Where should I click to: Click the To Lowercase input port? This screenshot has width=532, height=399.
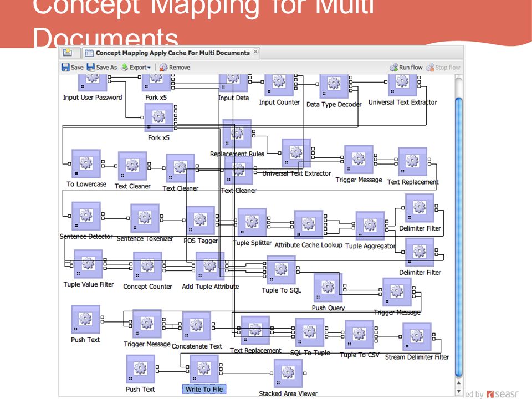69,163
